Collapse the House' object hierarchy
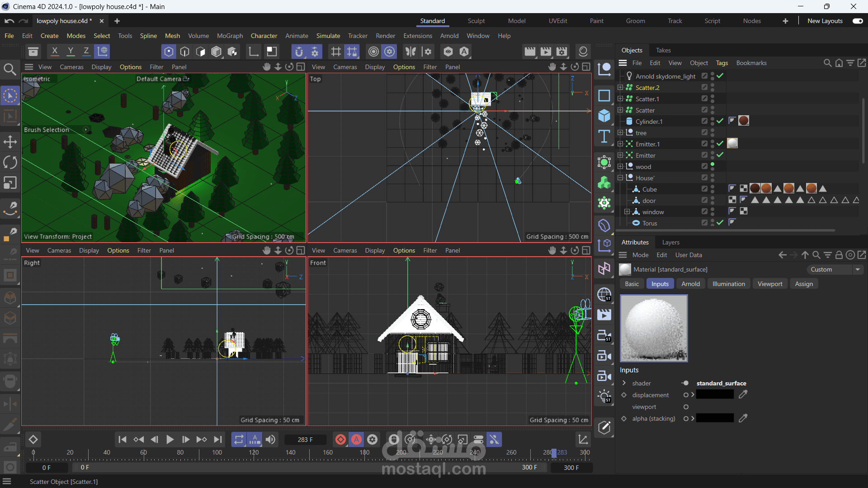 (620, 178)
